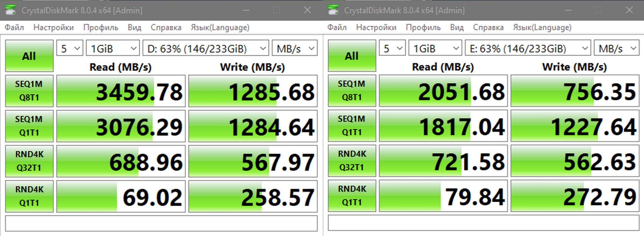This screenshot has width=644, height=236.
Task: Open the Профиль menu in the left window
Action: (101, 27)
